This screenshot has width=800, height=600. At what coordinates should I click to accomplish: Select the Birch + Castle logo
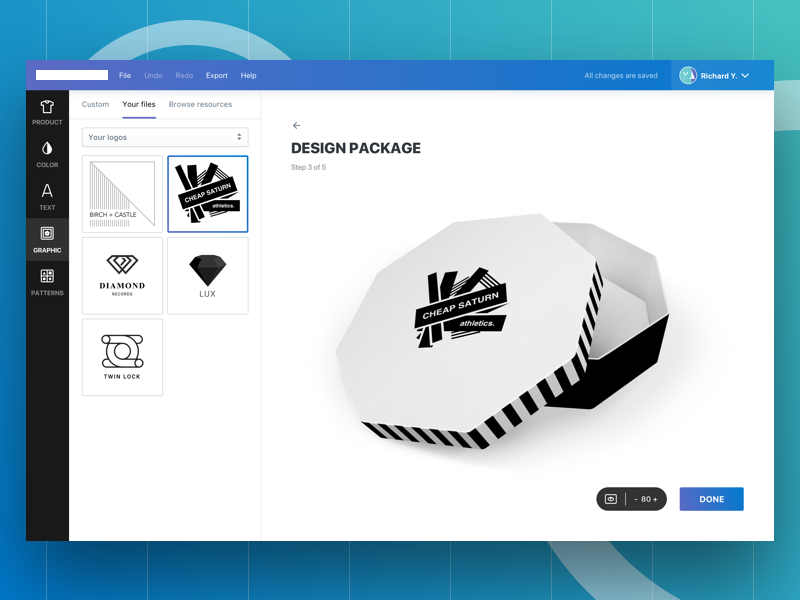pos(122,194)
